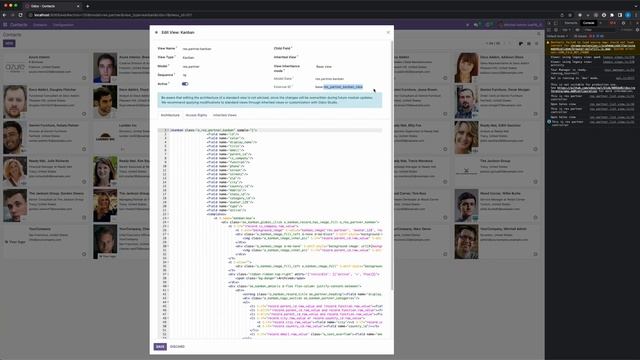Select the Elements tab in DevTools
Viewport: 640px width, 360px height.
pyautogui.click(x=571, y=23)
